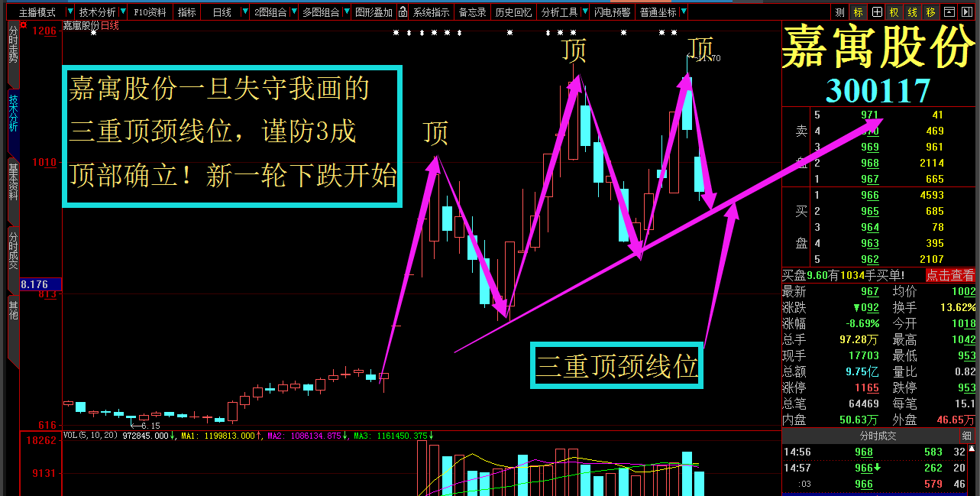980x496 pixels.
Task: Click the VOL(5,10,20) indicator label
Action: pos(89,436)
